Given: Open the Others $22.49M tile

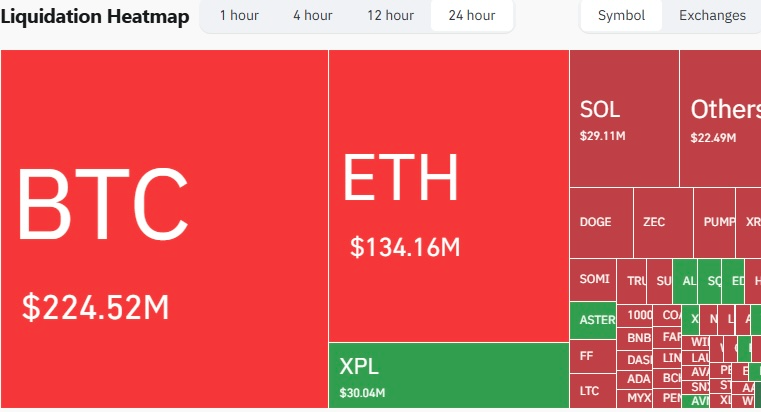Looking at the screenshot, I should pos(720,118).
